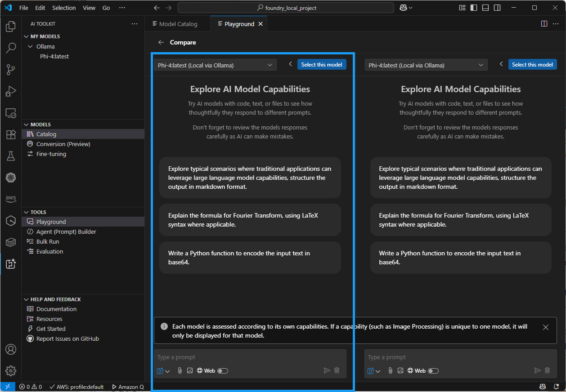Collapse the MODELS section

tap(26, 125)
